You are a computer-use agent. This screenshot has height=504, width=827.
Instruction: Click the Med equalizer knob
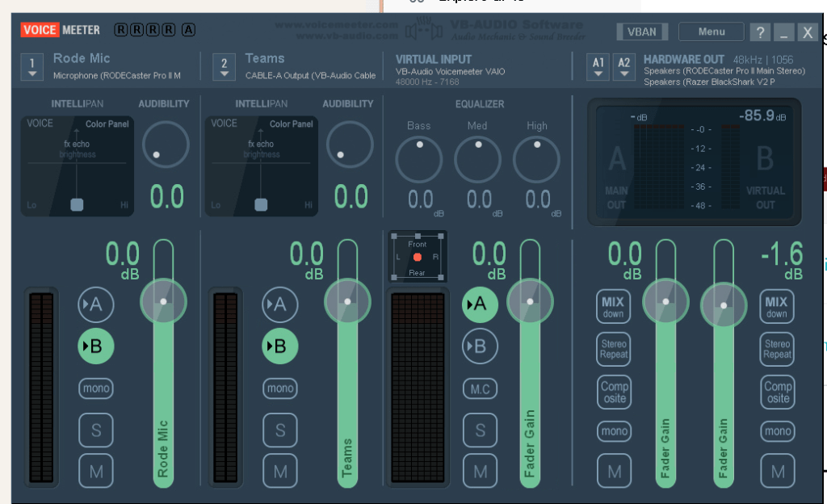pos(478,160)
